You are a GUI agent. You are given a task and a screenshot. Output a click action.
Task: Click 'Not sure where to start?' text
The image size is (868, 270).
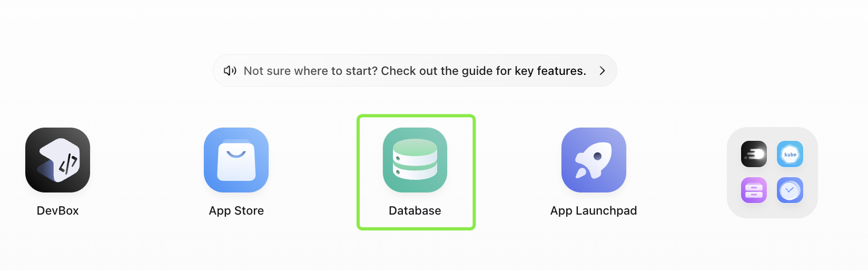click(310, 71)
